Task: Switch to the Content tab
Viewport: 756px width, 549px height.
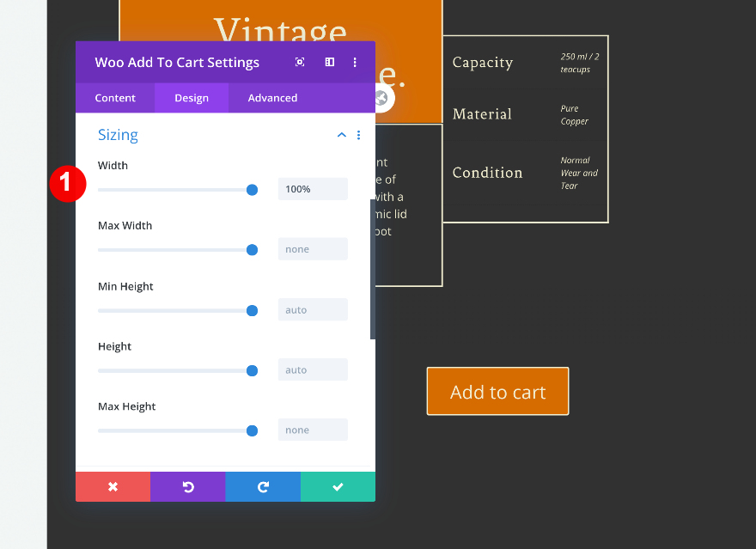Action: coord(115,98)
